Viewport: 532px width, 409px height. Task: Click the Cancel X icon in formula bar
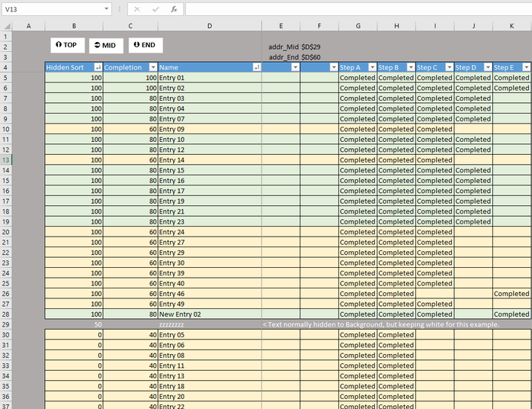[136, 9]
